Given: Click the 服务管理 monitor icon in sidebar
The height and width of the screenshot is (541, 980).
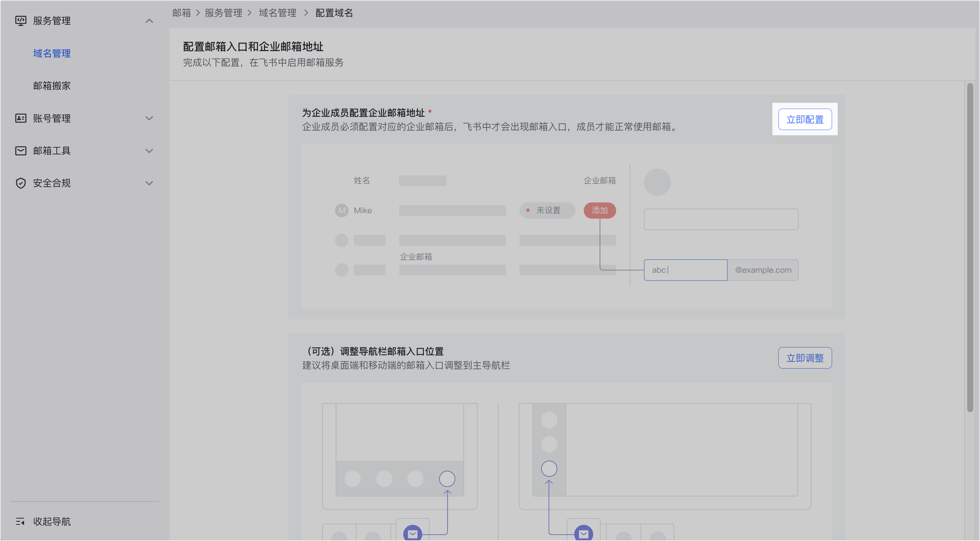Looking at the screenshot, I should coord(21,21).
